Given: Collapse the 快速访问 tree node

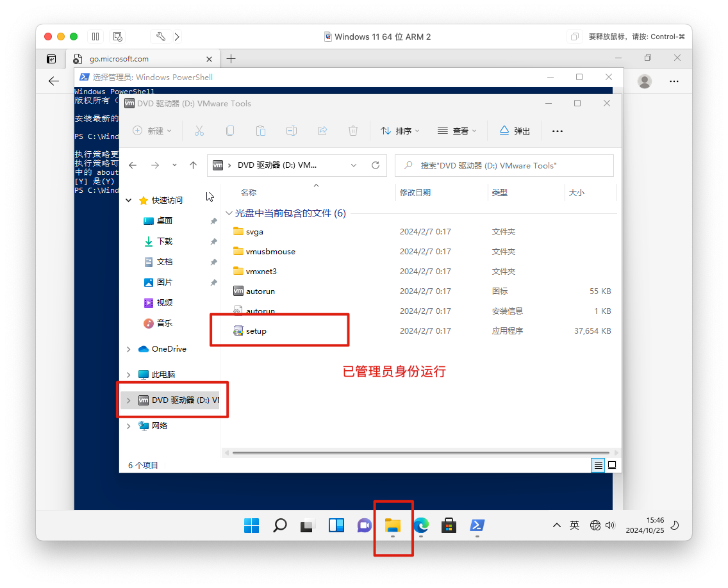Looking at the screenshot, I should coord(129,200).
